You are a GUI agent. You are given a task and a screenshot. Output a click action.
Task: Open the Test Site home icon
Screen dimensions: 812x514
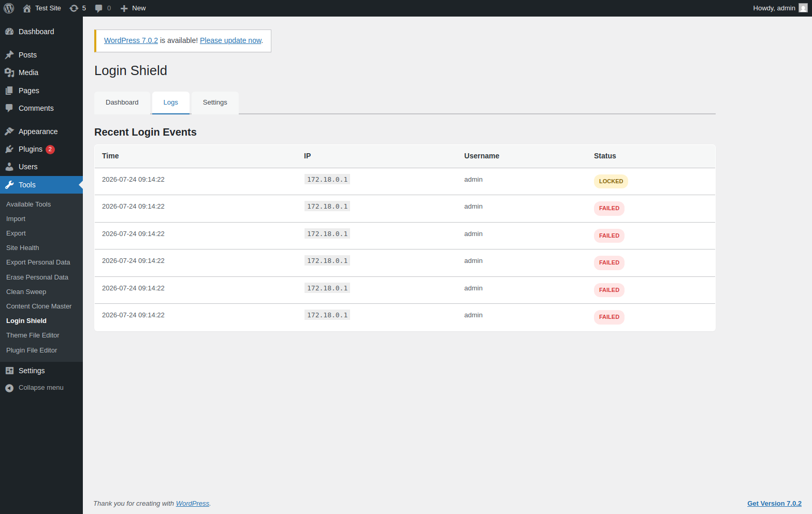point(27,8)
